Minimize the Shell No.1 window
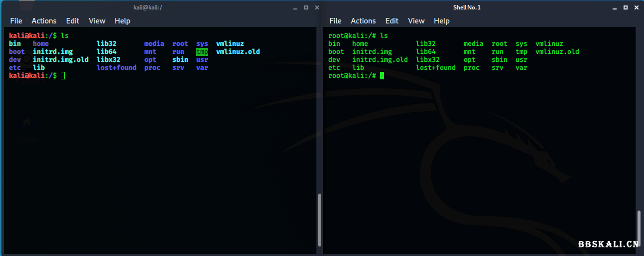The width and height of the screenshot is (644, 256). (x=615, y=7)
